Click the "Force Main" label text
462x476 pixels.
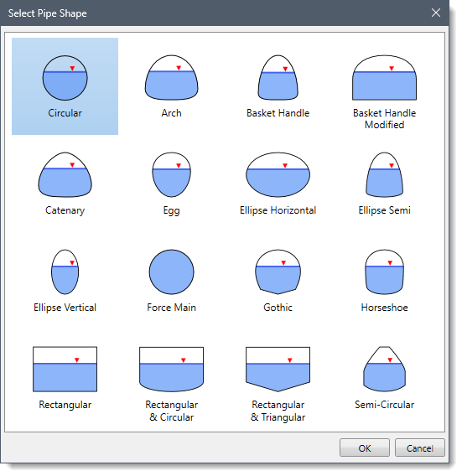172,308
